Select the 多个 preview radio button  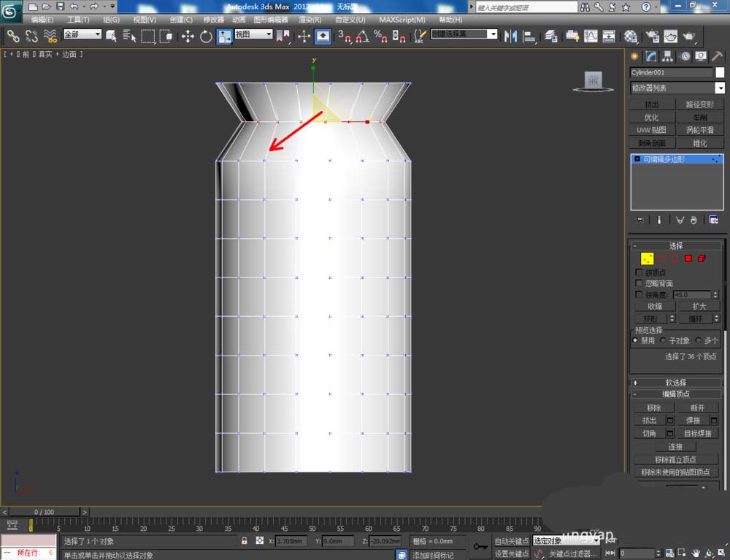click(698, 340)
